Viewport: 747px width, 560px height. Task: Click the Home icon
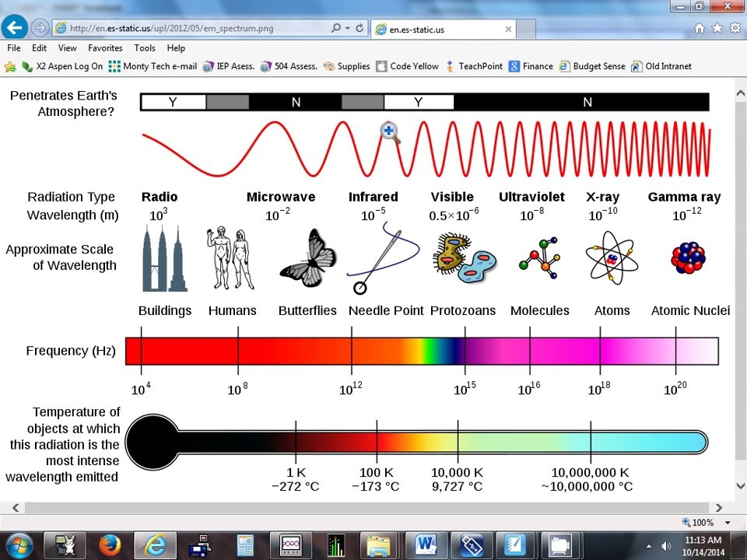(x=700, y=28)
